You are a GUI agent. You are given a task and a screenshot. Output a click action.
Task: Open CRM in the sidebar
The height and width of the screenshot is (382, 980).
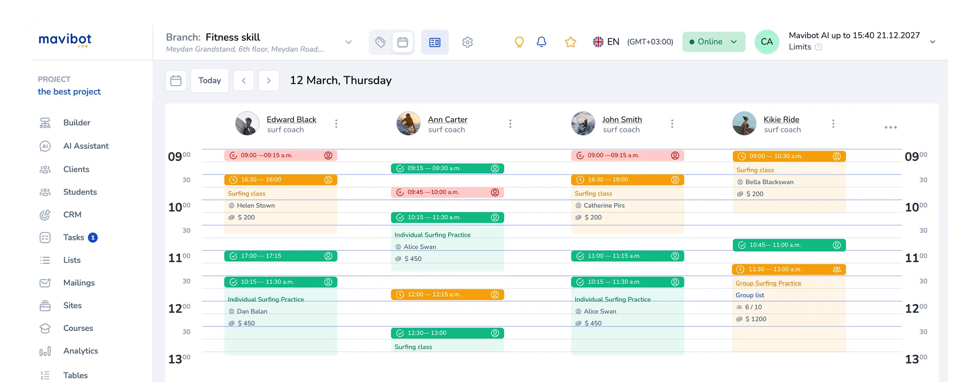72,214
